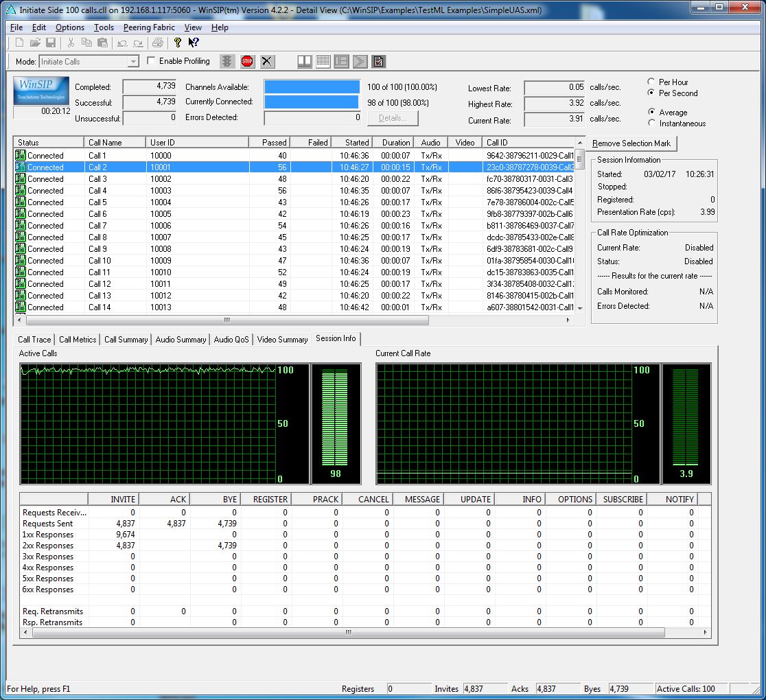Screen dimensions: 766x700
Task: Select the dotted grid view icon
Action: click(x=323, y=62)
